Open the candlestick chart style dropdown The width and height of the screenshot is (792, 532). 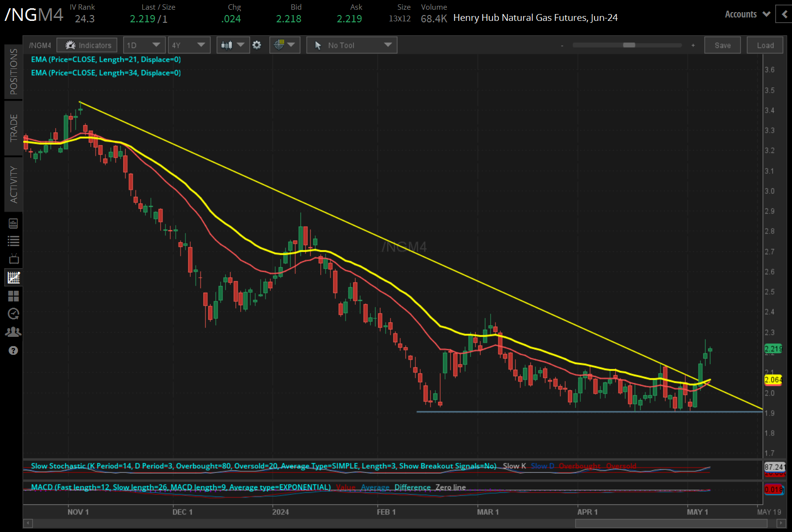233,45
